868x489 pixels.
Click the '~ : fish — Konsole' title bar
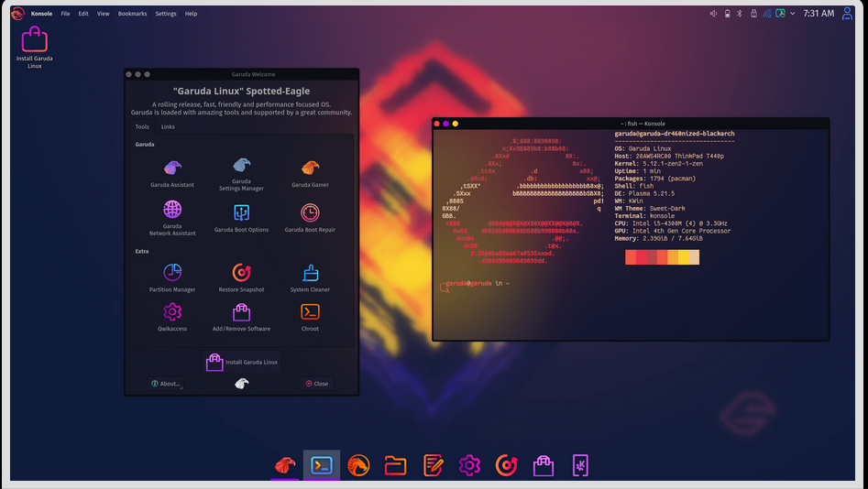click(x=632, y=124)
